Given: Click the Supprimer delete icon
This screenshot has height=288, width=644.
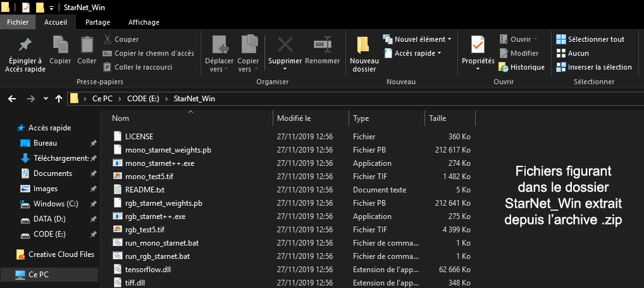Looking at the screenshot, I should [285, 46].
